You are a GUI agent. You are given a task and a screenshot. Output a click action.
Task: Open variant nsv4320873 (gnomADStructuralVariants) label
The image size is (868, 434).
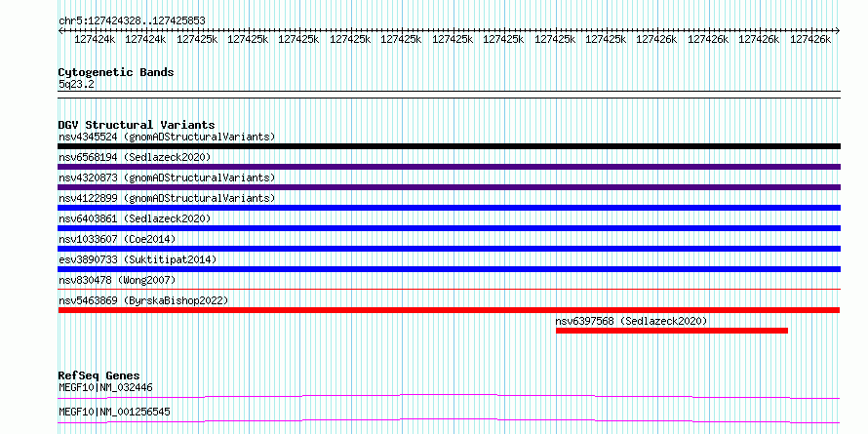(167, 178)
